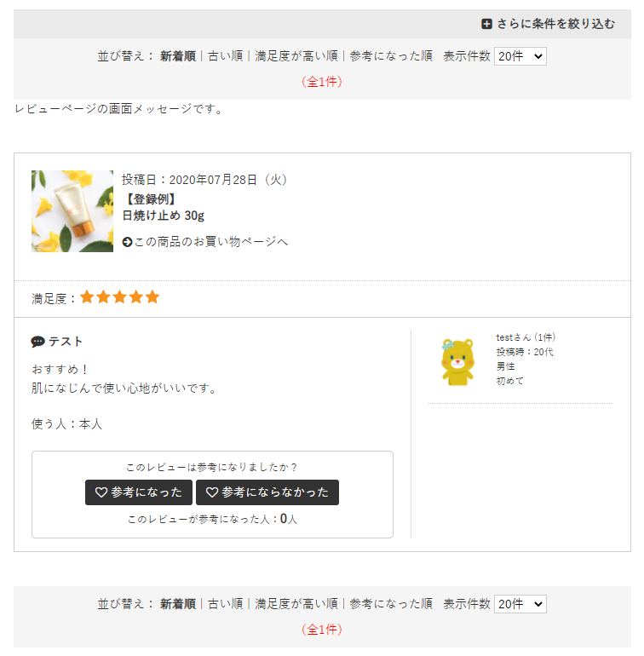Click the fifth satisfaction star

click(x=152, y=297)
